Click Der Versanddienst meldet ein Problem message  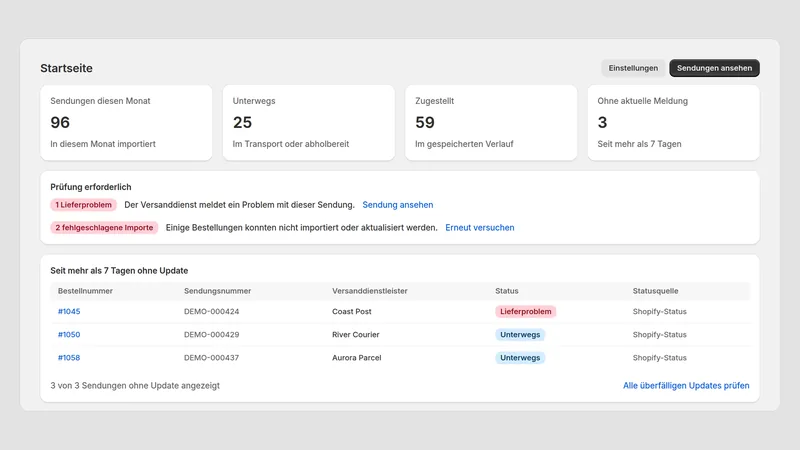click(239, 205)
